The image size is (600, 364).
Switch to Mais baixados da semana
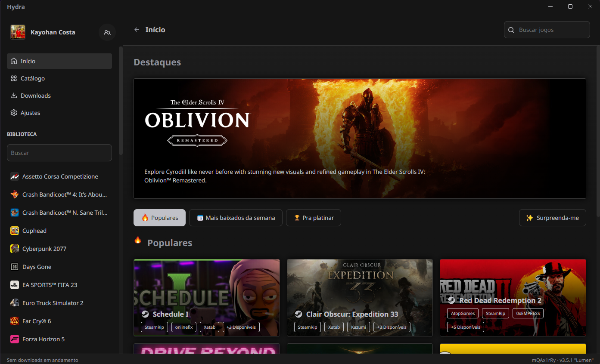[x=236, y=218]
